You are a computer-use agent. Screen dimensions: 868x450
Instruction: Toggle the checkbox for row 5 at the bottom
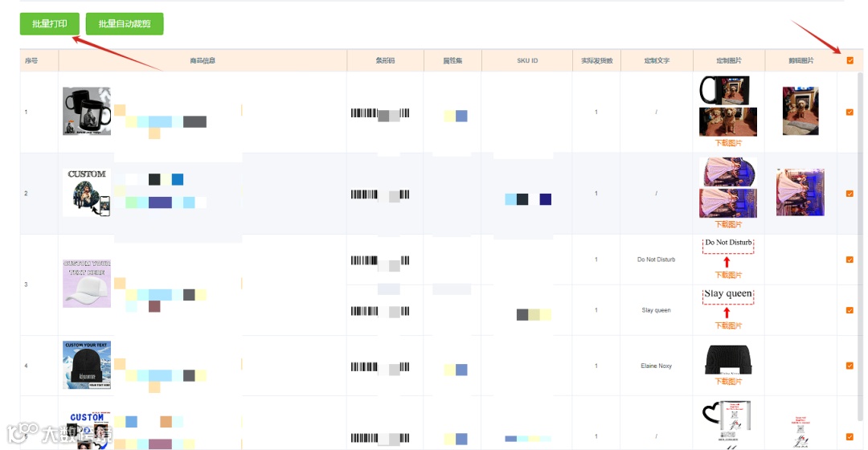[x=850, y=436]
